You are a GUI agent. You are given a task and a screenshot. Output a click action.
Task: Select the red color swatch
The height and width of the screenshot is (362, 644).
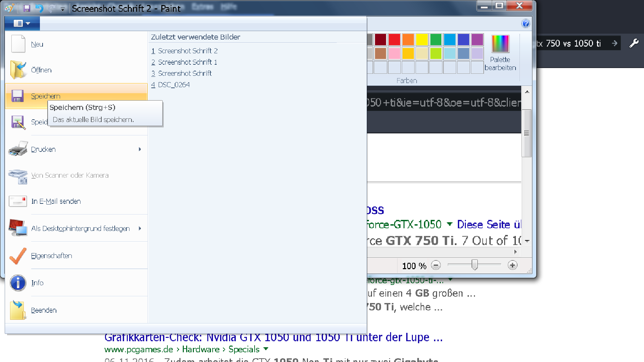tap(394, 40)
